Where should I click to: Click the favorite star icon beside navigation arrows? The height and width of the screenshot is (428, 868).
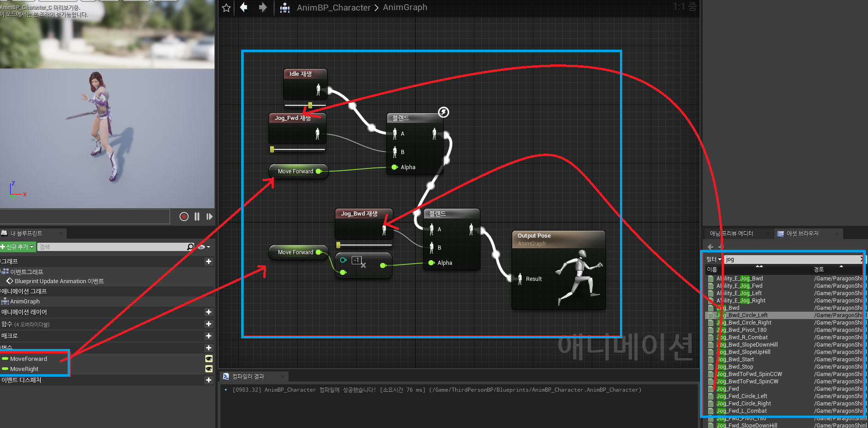(x=226, y=8)
